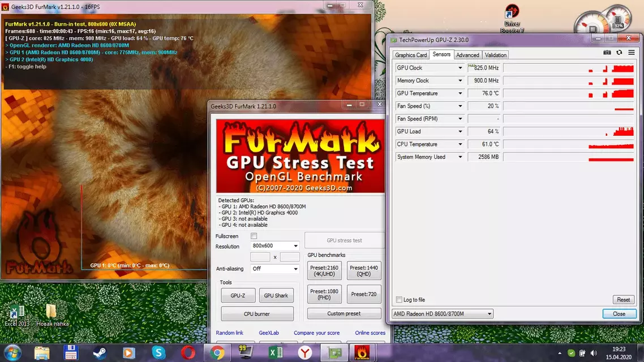Image resolution: width=644 pixels, height=362 pixels.
Task: Open Yandex browser from the taskbar
Action: pos(305,353)
